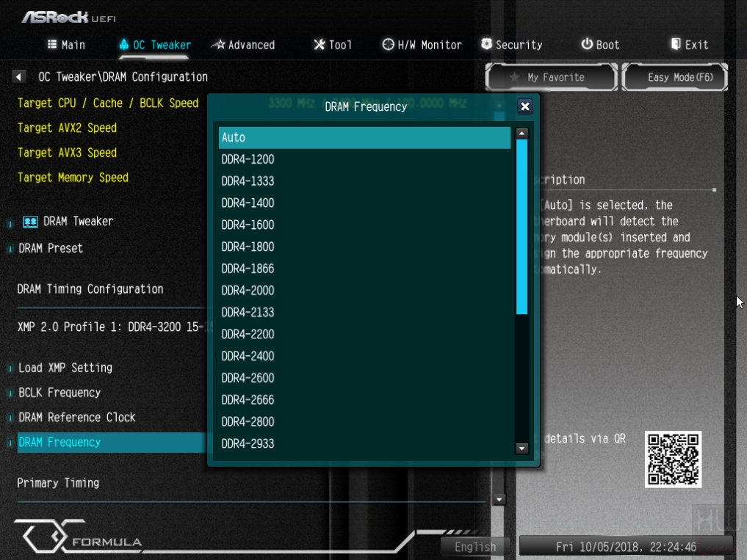747x560 pixels.
Task: Close the DRAM Frequency popup
Action: pyautogui.click(x=524, y=106)
